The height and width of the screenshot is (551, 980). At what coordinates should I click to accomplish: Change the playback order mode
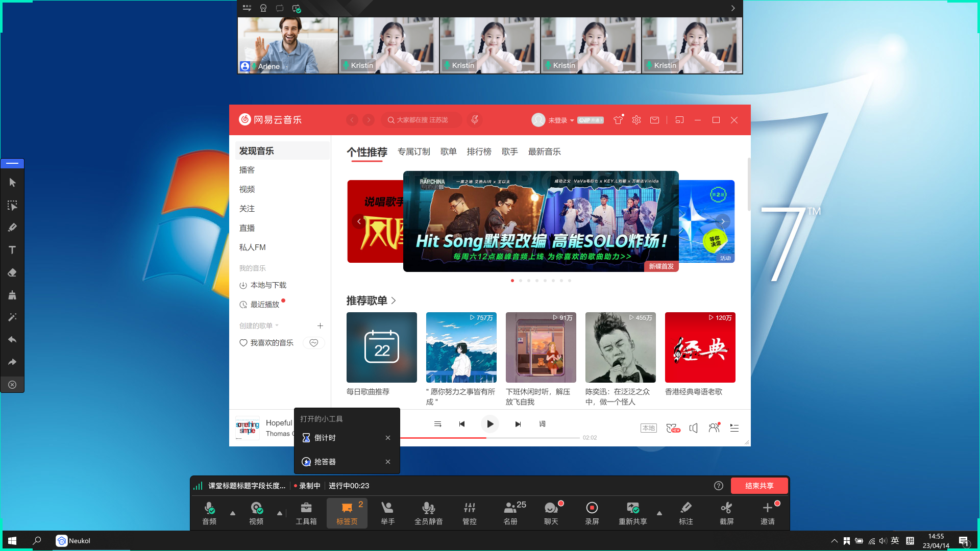point(437,424)
